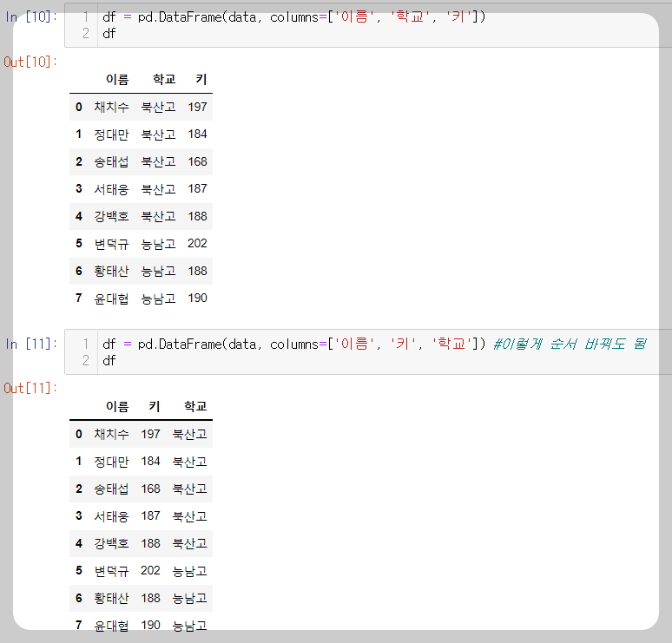Click 능남고 cell in 변덕규 row of Out[10]
The image size is (672, 643).
tap(159, 244)
